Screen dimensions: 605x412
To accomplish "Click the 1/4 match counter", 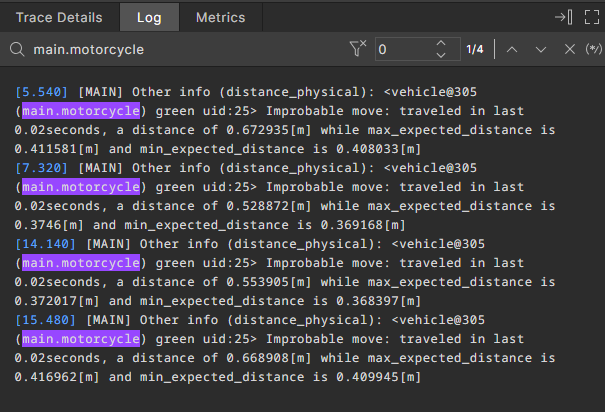I will [x=476, y=49].
